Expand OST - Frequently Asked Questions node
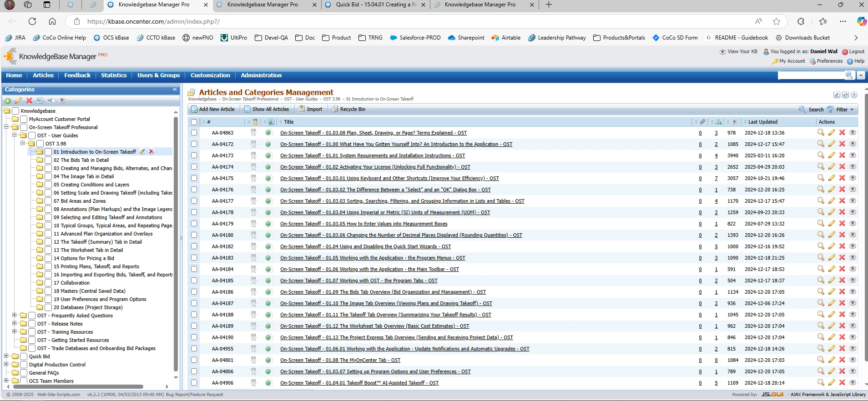Viewport: 868px width, 401px height. coord(15,315)
